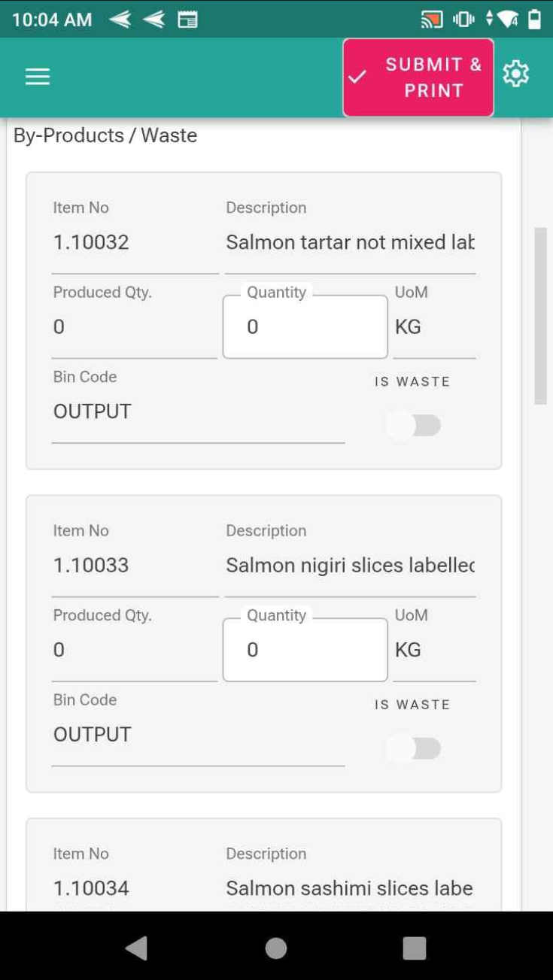
Task: Tap the vibrate mode status icon
Action: click(463, 20)
